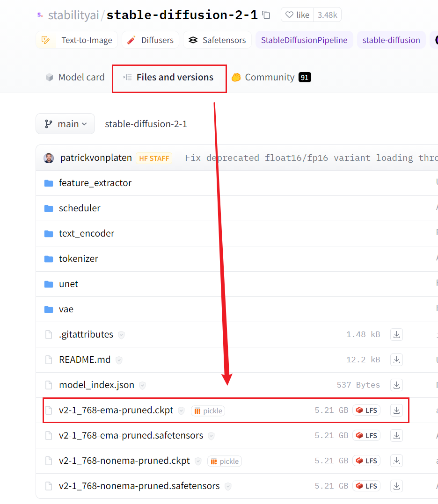Open the .gitattributes file

click(86, 334)
